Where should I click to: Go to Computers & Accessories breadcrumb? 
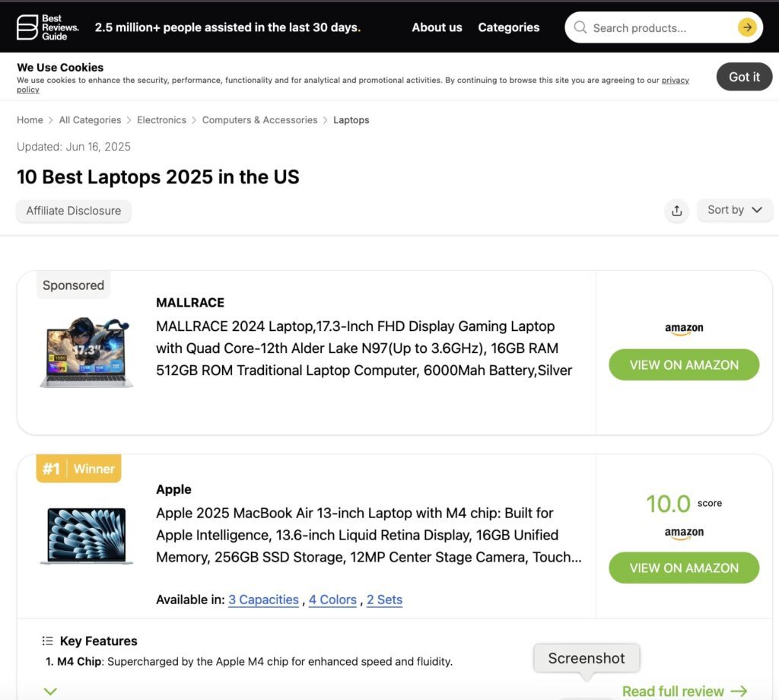[259, 119]
